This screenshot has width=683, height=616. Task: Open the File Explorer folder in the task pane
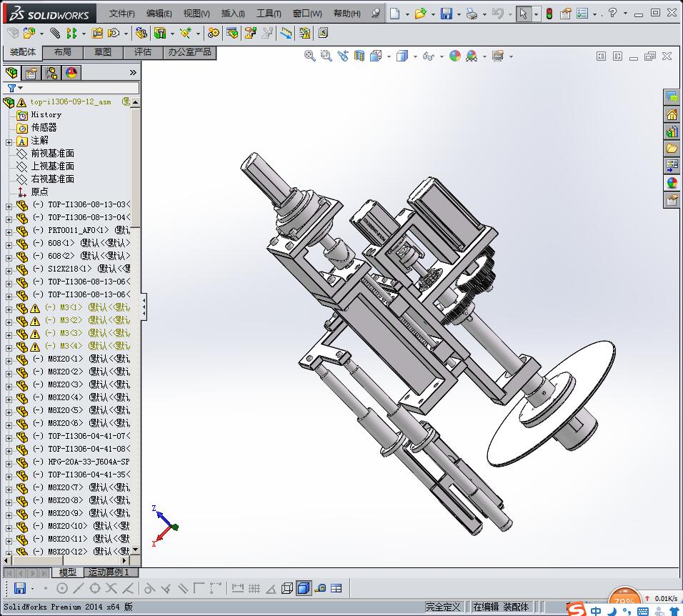[x=672, y=149]
